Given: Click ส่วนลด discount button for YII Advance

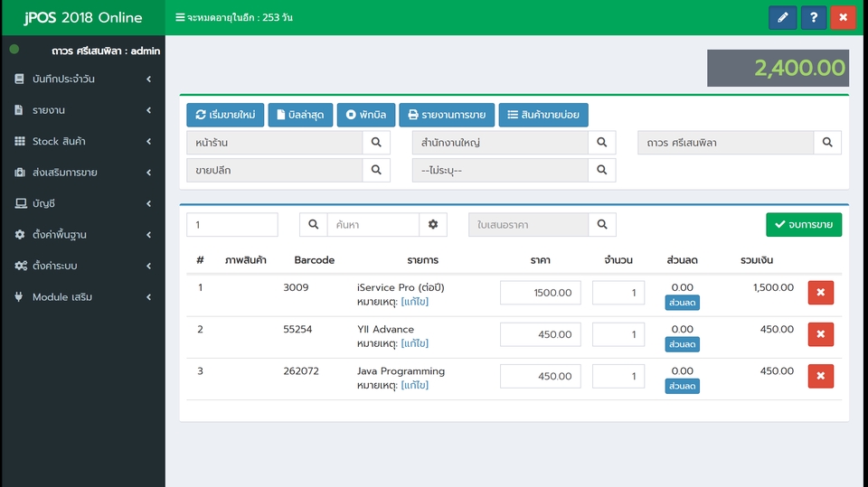Looking at the screenshot, I should [682, 344].
